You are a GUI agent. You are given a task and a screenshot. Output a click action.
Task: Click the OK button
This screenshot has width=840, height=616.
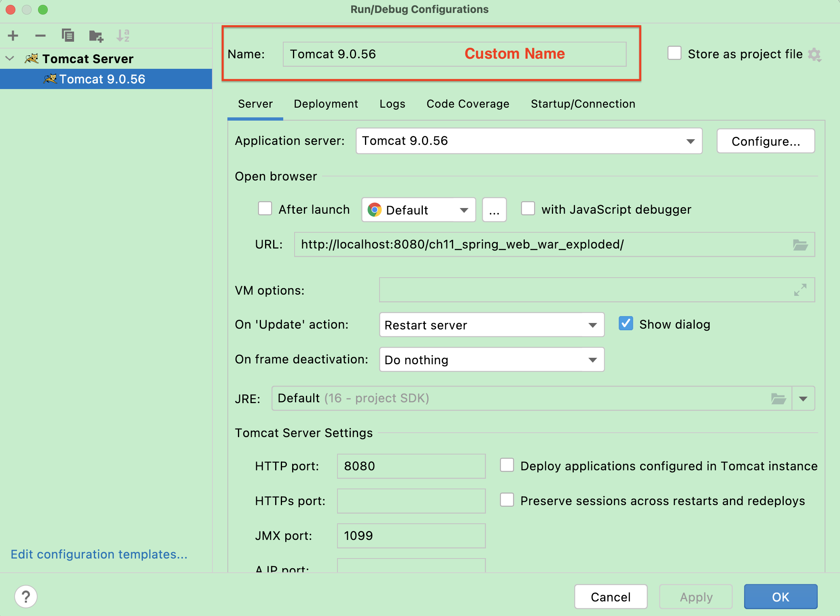point(781,597)
